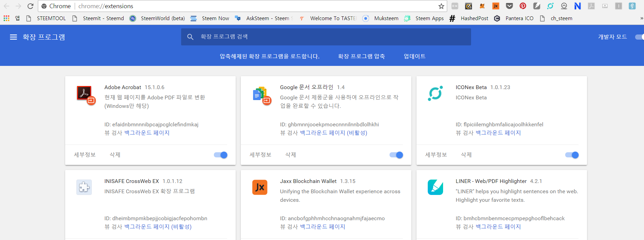Open the MetaMask fox extension
Image resolution: width=644 pixels, height=240 pixels.
click(x=482, y=6)
